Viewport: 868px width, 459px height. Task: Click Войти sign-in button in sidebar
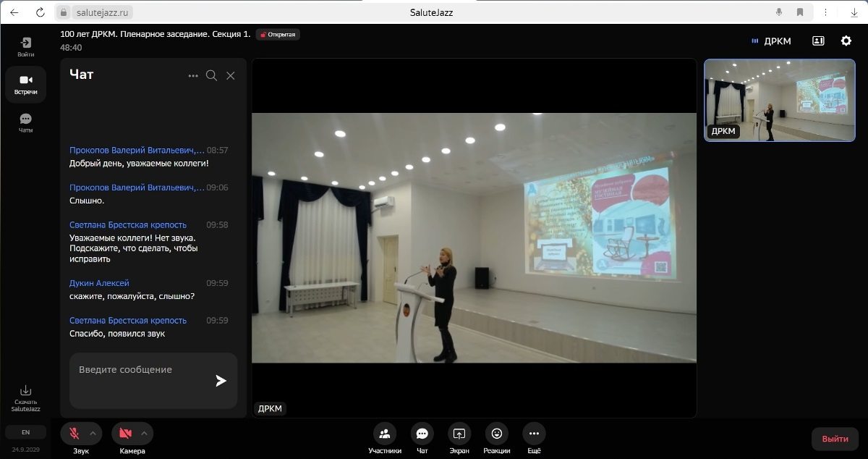[x=26, y=46]
